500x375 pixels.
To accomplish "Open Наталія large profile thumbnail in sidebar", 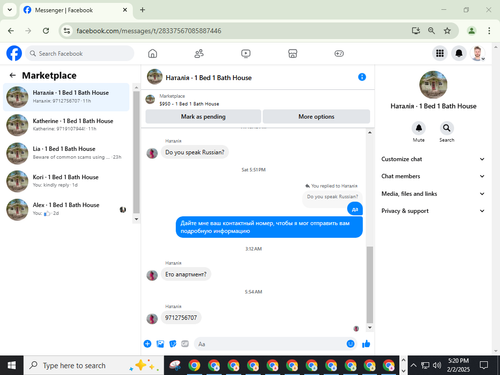I will pos(433,84).
